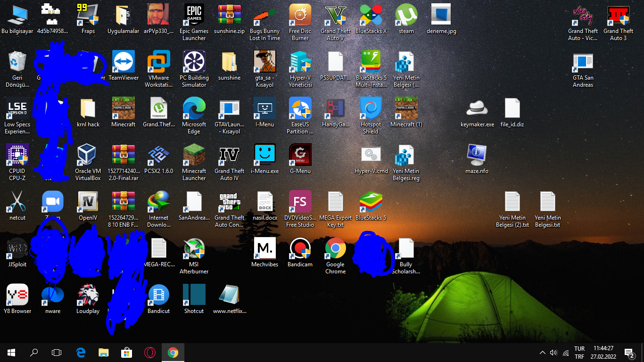Launch Shotcut video editor

tap(194, 300)
